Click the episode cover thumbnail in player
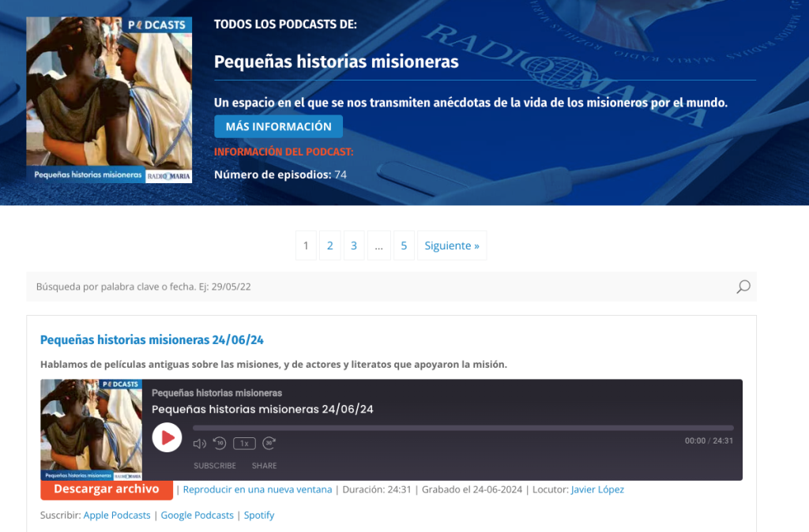 coord(92,430)
